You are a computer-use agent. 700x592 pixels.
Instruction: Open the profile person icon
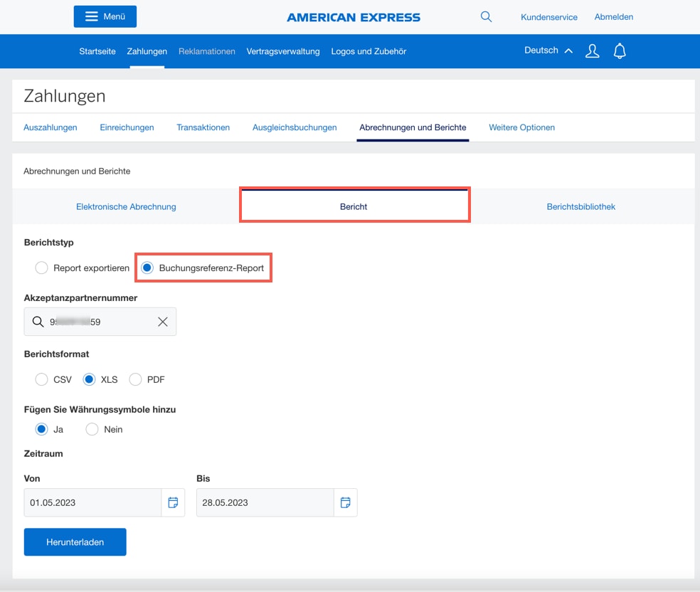click(592, 51)
